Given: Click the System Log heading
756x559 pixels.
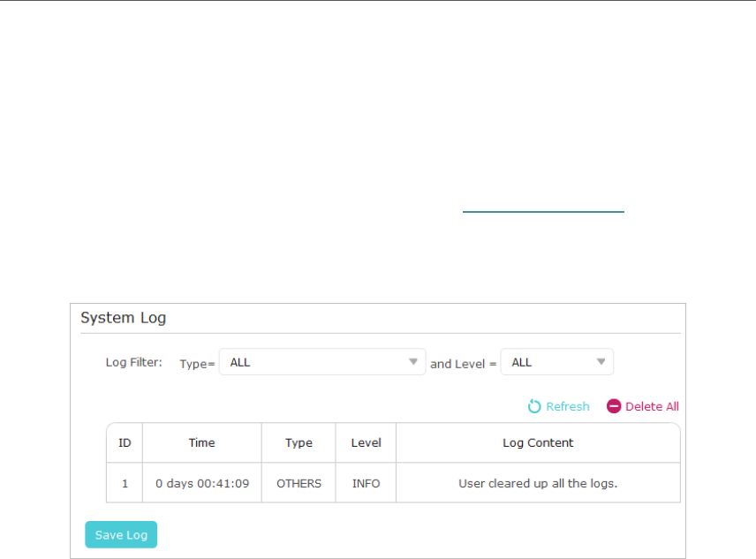Looking at the screenshot, I should click(x=124, y=318).
